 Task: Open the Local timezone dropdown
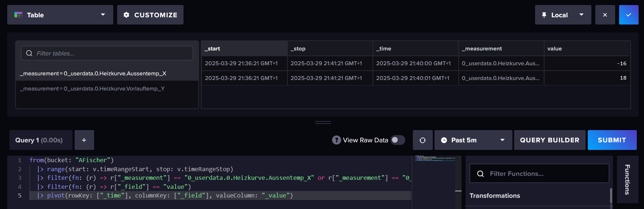tap(563, 15)
